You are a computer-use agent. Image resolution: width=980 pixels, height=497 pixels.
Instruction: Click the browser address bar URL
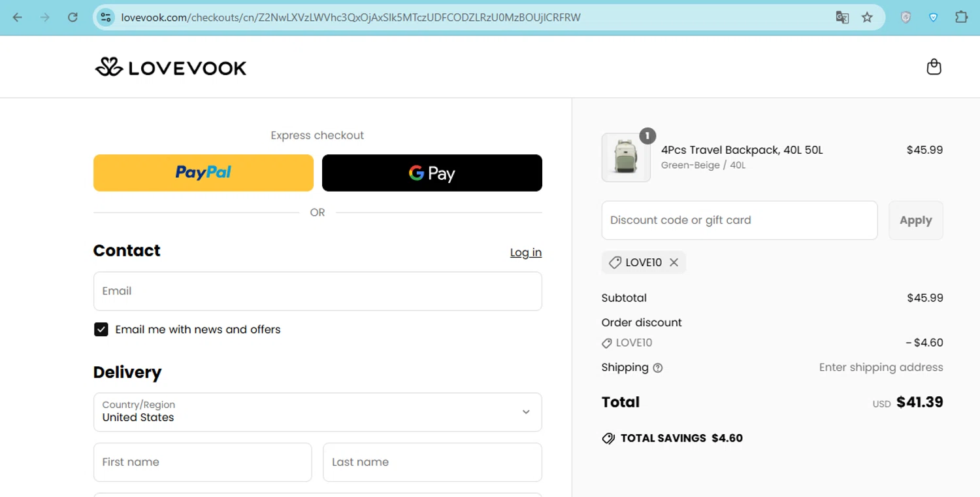[x=351, y=18]
